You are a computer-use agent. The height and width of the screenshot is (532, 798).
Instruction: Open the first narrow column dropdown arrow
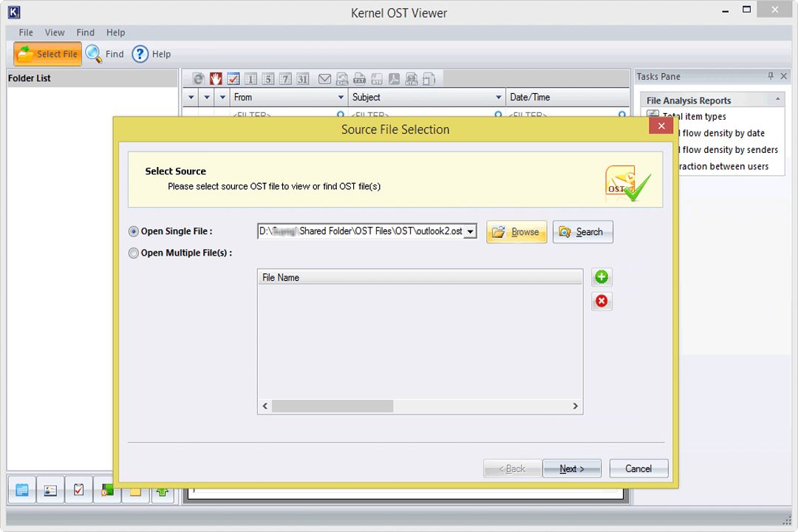pyautogui.click(x=191, y=98)
